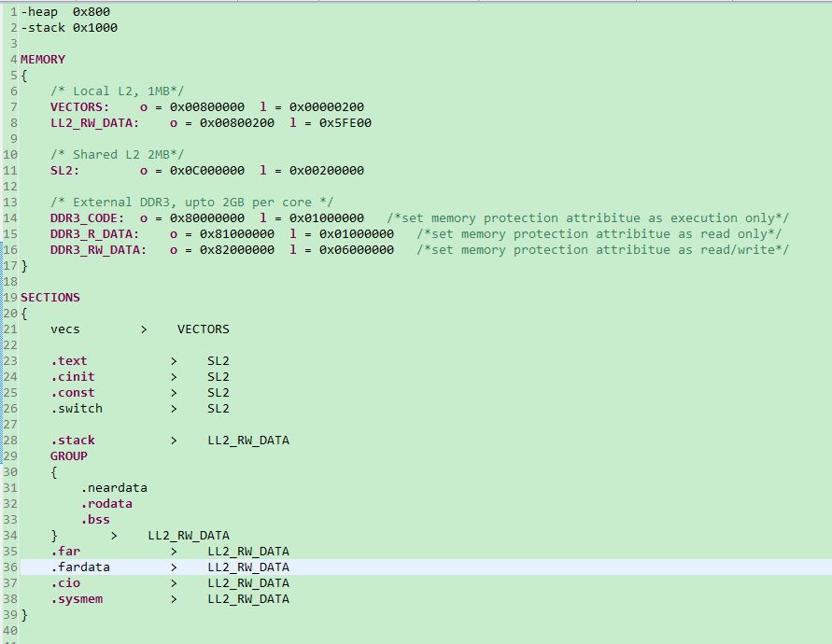Click origin value 0x80000000
832x644 pixels.
[207, 218]
